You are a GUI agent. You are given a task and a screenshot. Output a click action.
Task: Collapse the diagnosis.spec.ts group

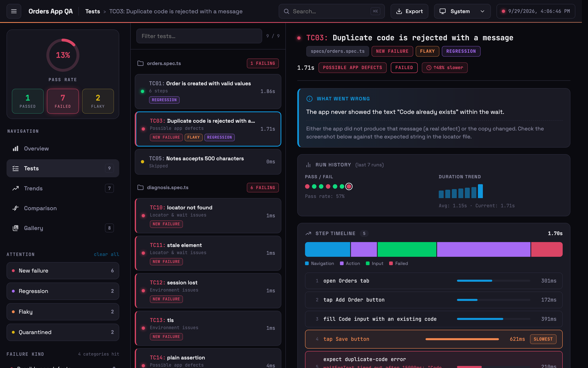click(x=208, y=188)
